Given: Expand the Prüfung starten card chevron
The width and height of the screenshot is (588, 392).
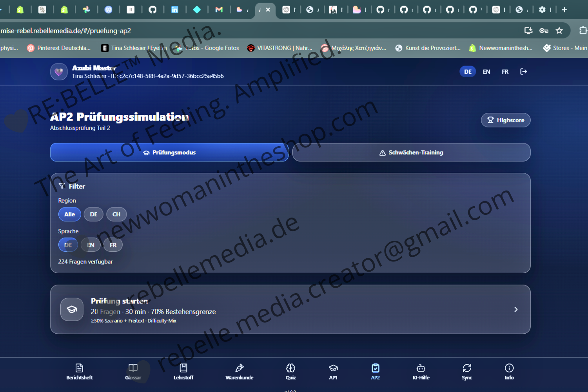Looking at the screenshot, I should tap(516, 309).
